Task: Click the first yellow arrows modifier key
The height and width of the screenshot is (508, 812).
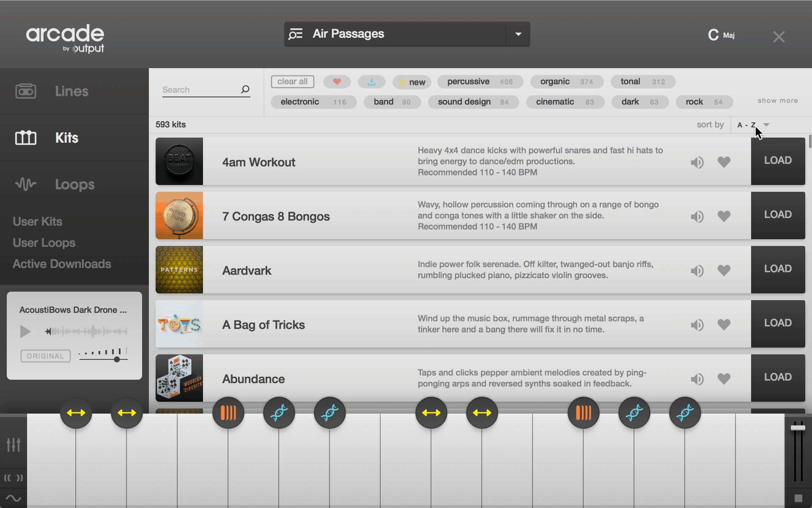Action: pyautogui.click(x=76, y=413)
